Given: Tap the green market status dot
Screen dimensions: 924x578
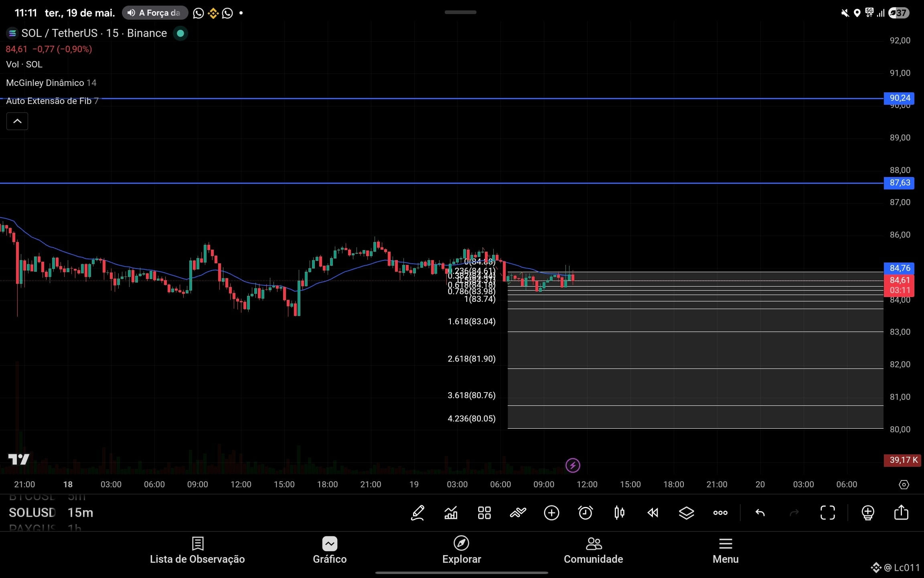Looking at the screenshot, I should pos(180,33).
